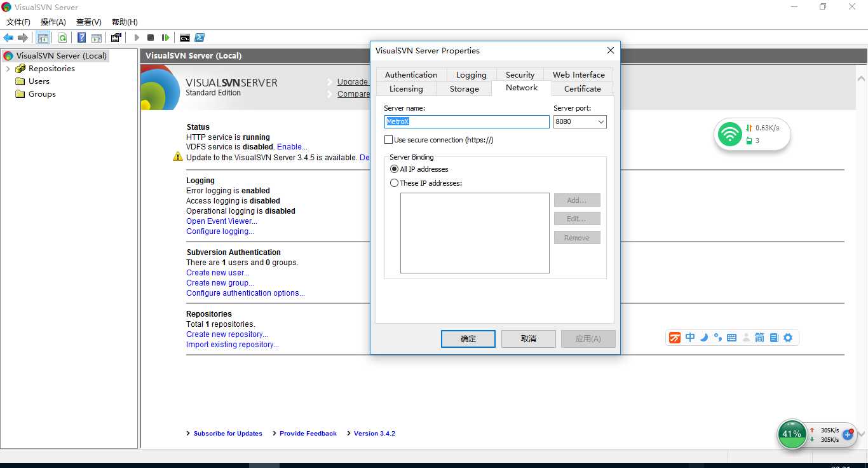
Task: Enable Use secure connection (https://) checkbox
Action: tap(388, 140)
